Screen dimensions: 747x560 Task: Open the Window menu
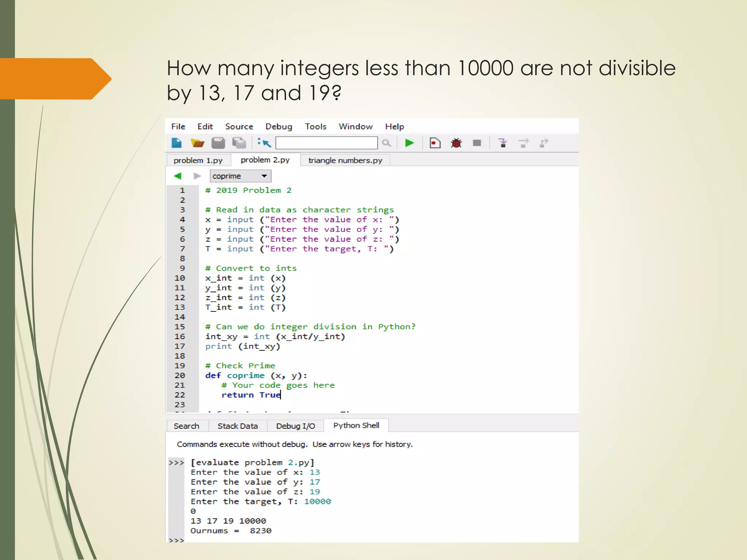tap(356, 127)
